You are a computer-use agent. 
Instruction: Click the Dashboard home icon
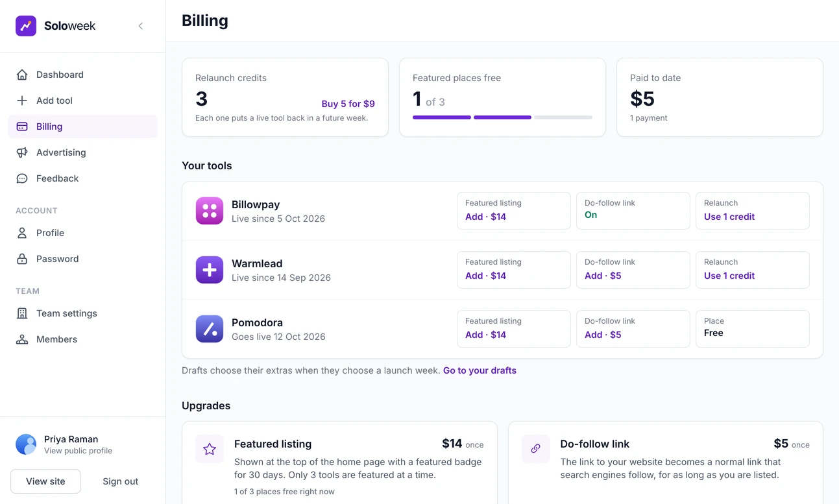22,75
